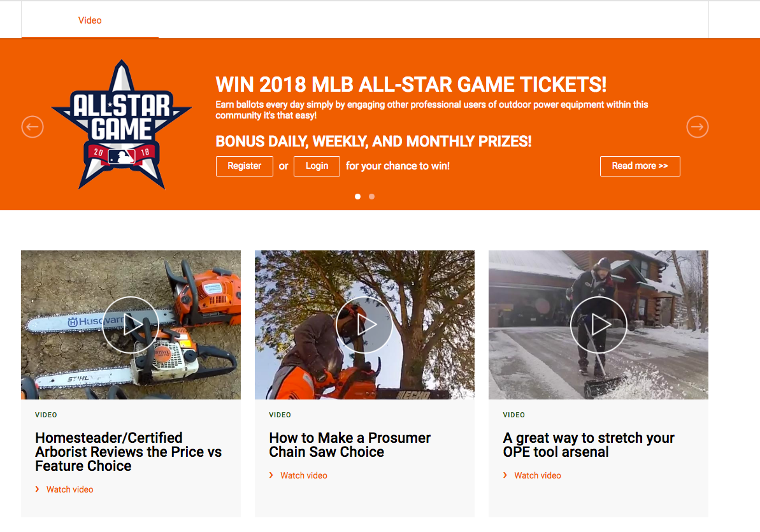Select the second carousel dot indicator
The image size is (760, 532).
[x=372, y=196]
